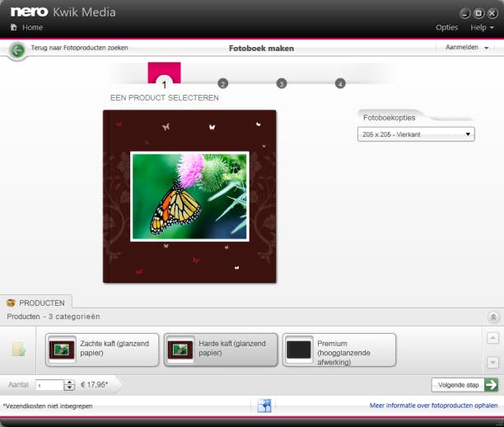Open the Opties menu
This screenshot has width=504, height=427.
pos(447,28)
